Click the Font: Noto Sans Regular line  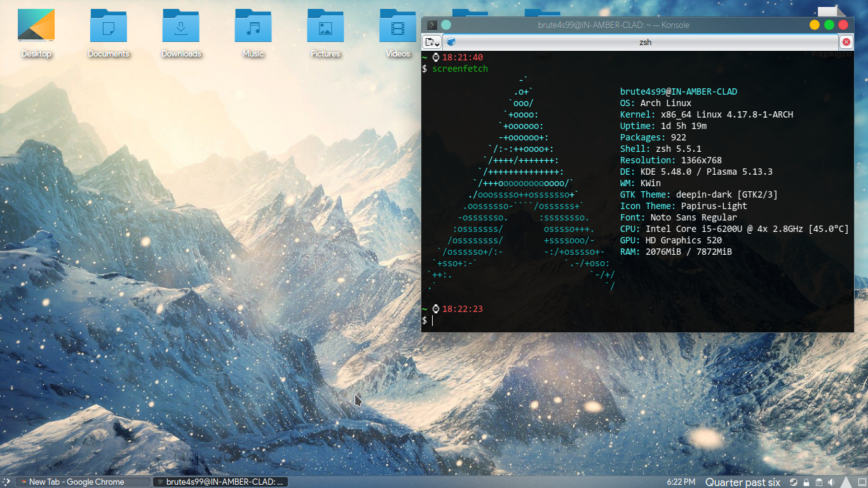tap(679, 217)
